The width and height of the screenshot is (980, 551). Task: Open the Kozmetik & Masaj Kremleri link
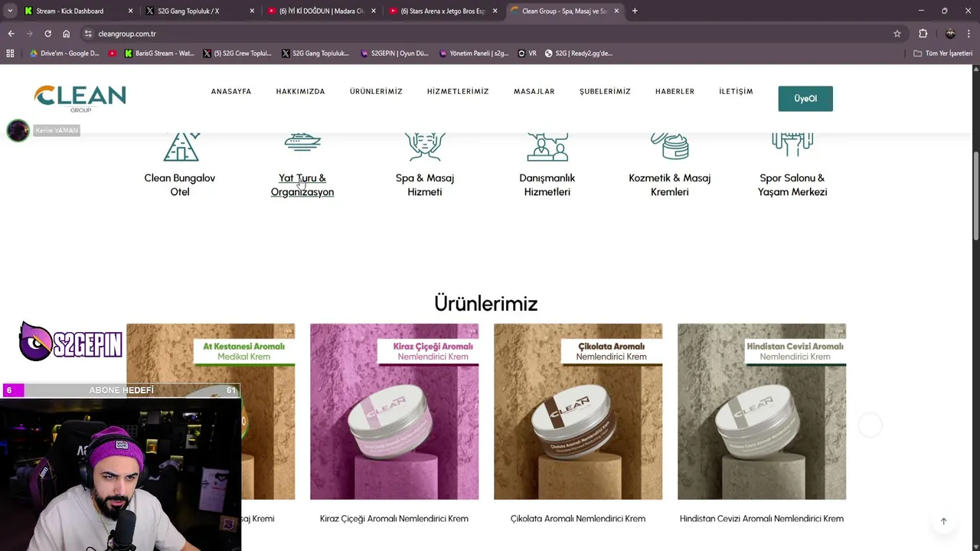(670, 184)
